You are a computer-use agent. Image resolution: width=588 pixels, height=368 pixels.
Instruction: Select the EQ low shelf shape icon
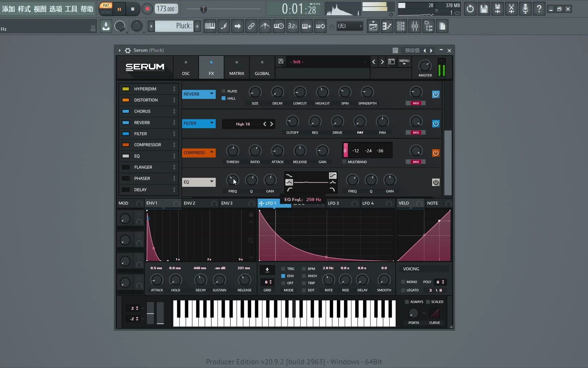click(x=289, y=176)
